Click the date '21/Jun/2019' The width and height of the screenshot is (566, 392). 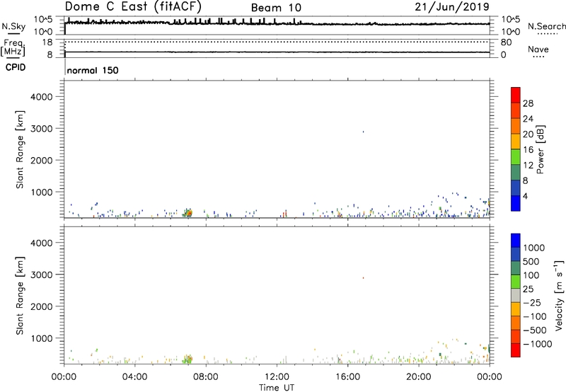click(x=452, y=7)
